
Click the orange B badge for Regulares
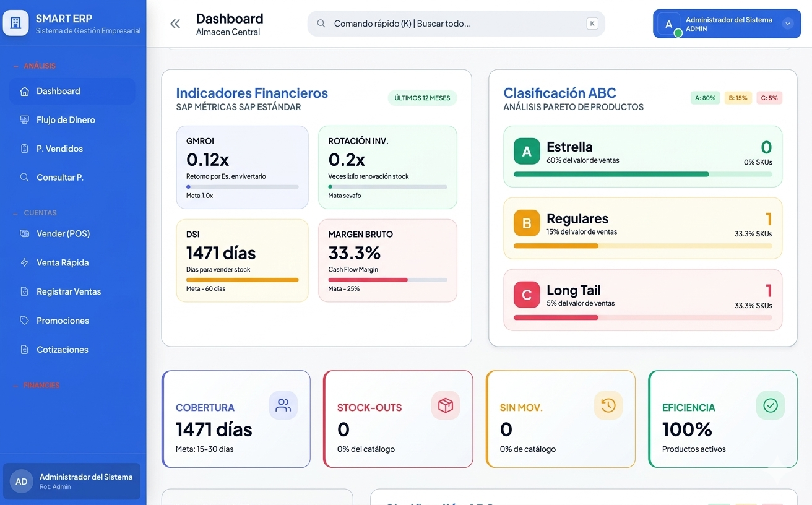527,223
